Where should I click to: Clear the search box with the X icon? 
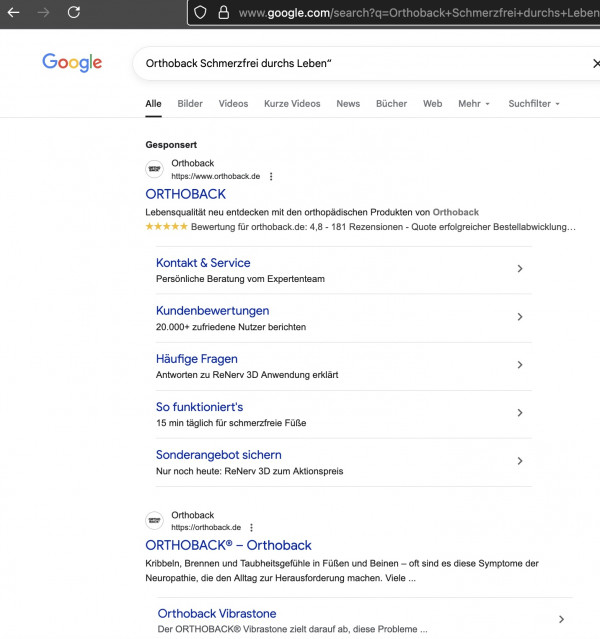point(596,63)
